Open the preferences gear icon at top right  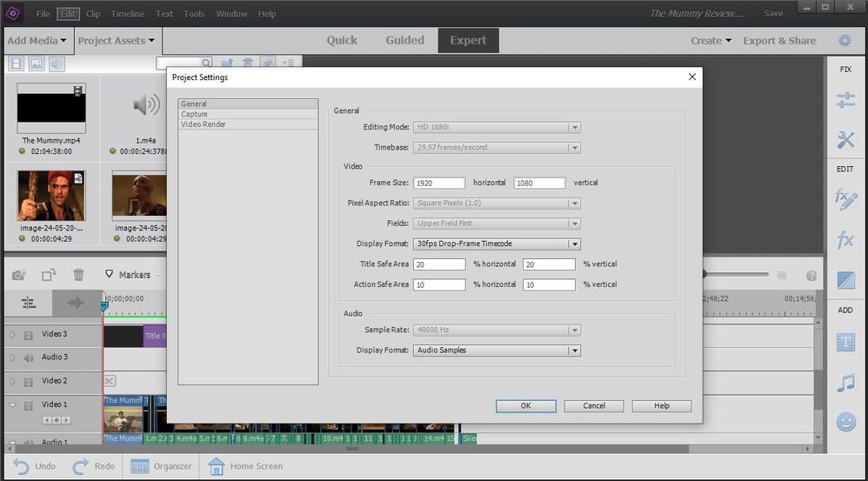click(x=845, y=40)
